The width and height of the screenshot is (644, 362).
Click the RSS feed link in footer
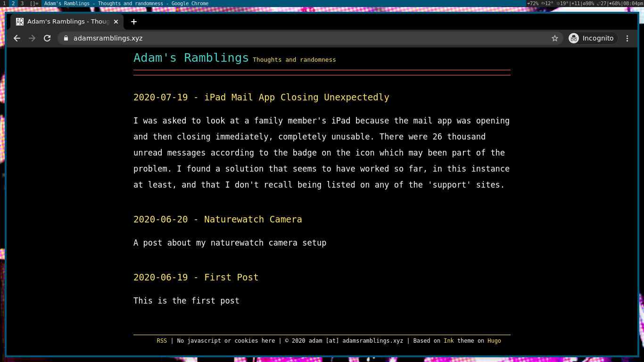coord(162,341)
